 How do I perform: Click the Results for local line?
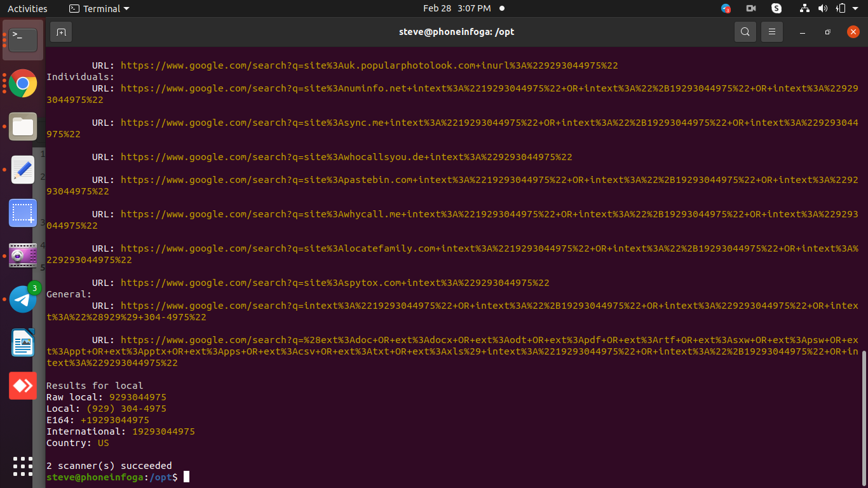point(95,386)
